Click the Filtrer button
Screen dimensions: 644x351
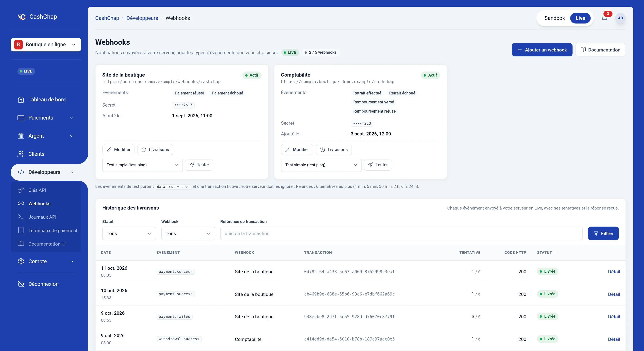tap(603, 233)
